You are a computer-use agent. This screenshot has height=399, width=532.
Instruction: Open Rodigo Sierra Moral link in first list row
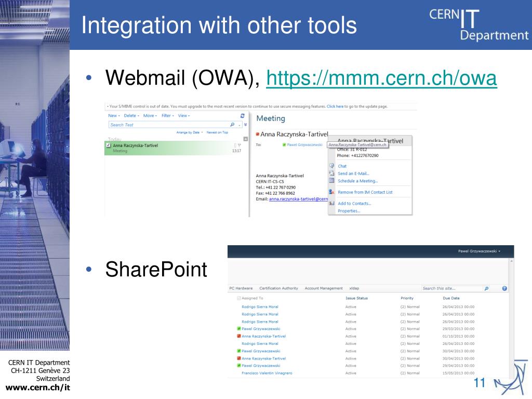[260, 307]
